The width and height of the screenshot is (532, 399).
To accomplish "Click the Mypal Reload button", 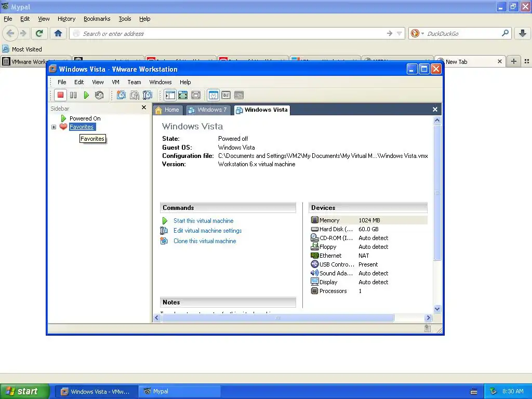I will click(x=39, y=33).
